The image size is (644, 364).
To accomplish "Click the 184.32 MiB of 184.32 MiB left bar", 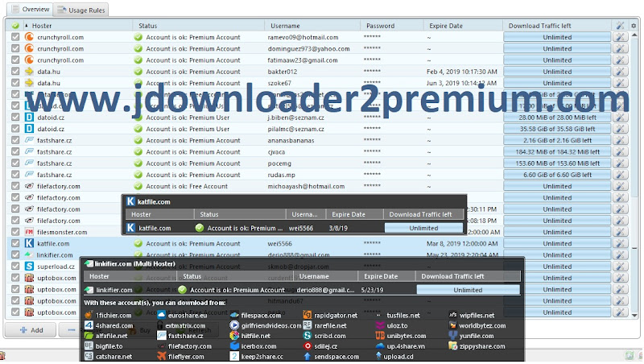I will (557, 151).
